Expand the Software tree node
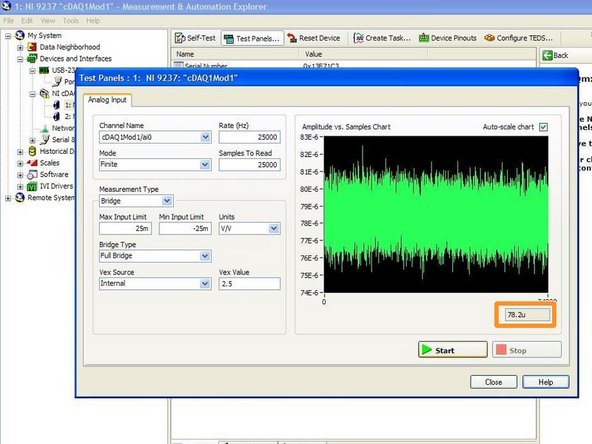 tap(20, 175)
